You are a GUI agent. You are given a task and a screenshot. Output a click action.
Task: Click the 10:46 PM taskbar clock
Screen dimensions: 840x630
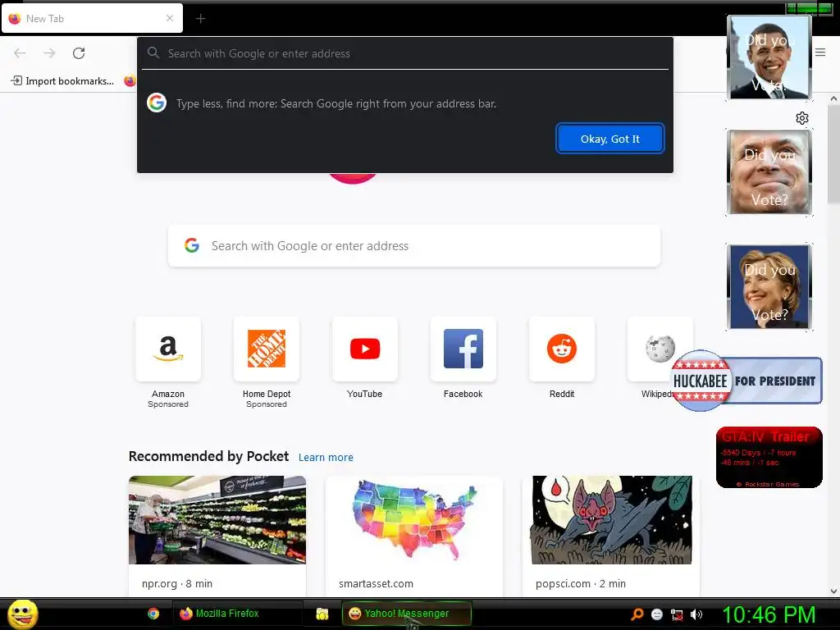[x=769, y=614]
